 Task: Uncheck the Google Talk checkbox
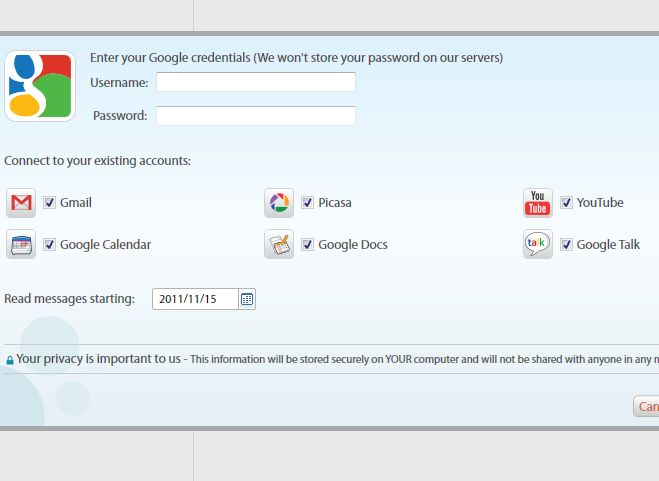pos(567,244)
